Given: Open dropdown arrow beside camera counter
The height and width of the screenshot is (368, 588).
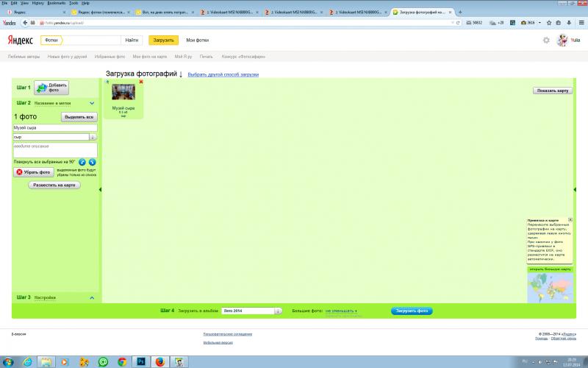Looking at the screenshot, I should (x=539, y=23).
